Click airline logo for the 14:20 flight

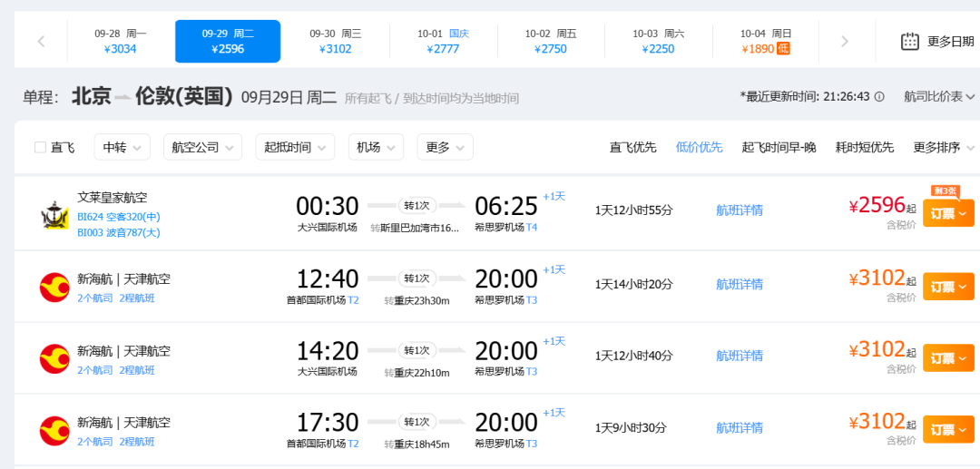pyautogui.click(x=54, y=358)
